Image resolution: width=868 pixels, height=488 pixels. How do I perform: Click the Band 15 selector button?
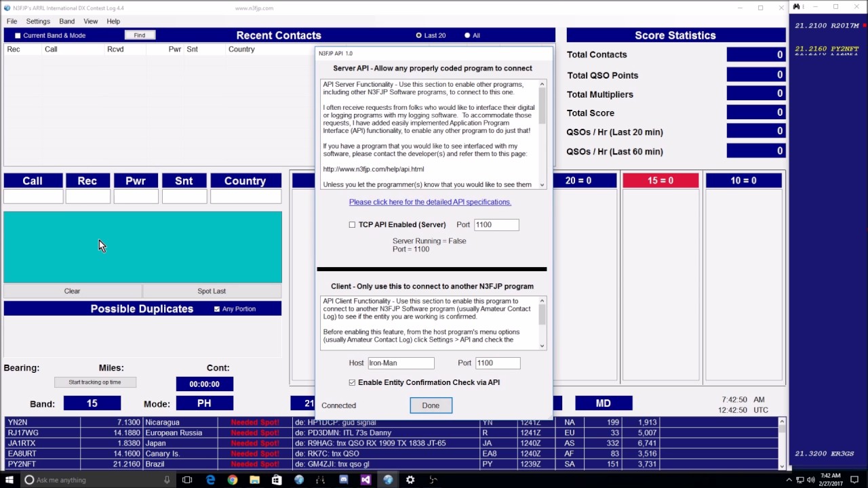[92, 403]
